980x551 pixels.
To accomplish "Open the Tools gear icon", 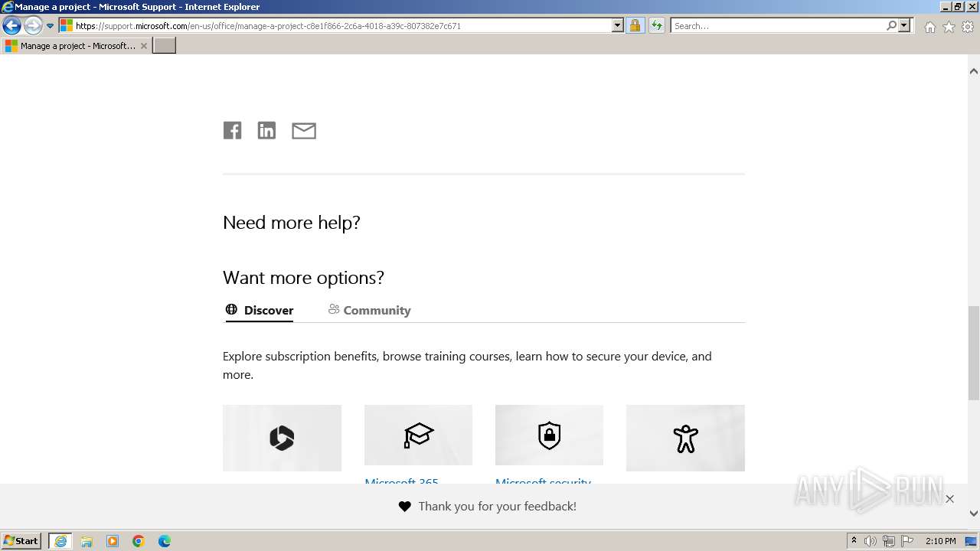I will point(968,27).
